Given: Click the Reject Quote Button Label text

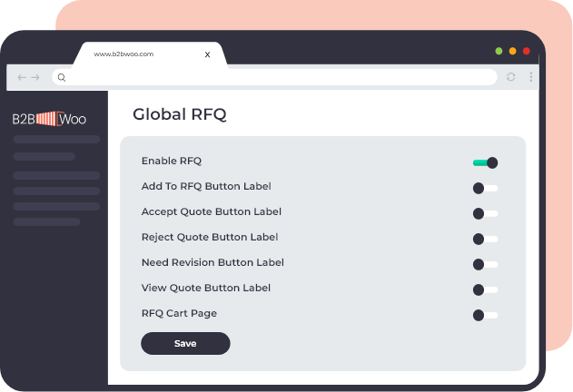Looking at the screenshot, I should pyautogui.click(x=210, y=237).
